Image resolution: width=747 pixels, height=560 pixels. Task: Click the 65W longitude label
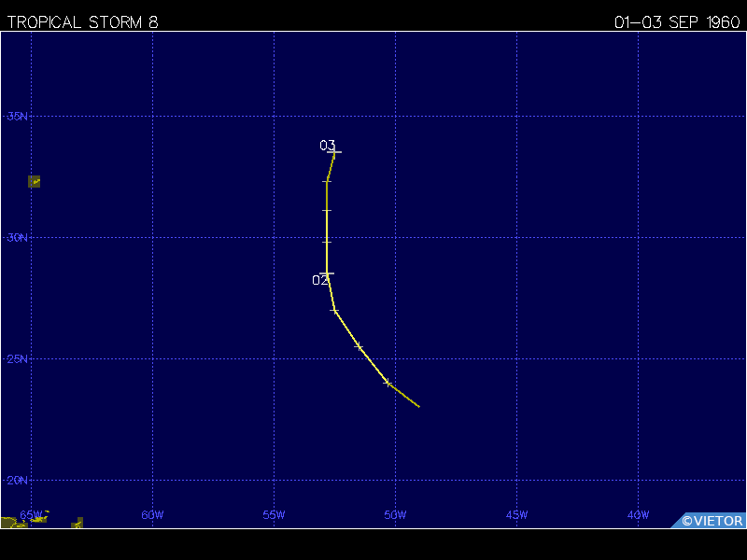point(31,514)
